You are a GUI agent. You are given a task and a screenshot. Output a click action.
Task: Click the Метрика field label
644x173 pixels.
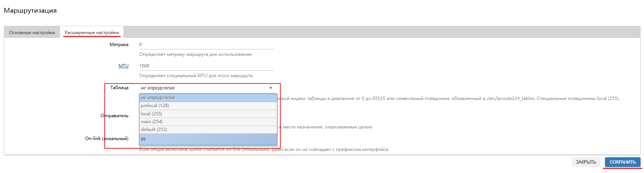click(119, 45)
